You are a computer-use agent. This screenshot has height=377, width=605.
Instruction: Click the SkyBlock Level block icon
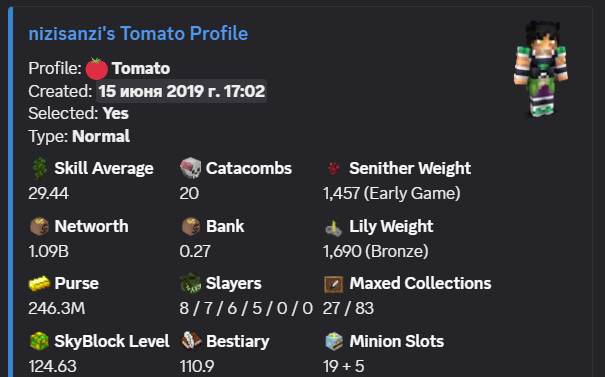click(x=39, y=341)
